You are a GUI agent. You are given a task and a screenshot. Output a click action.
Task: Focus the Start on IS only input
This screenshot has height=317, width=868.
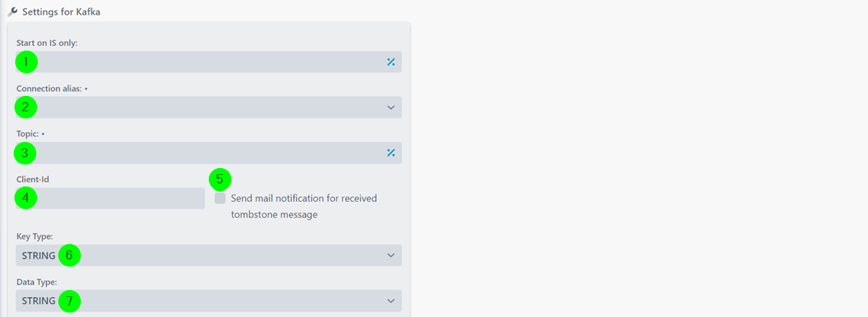click(x=209, y=62)
